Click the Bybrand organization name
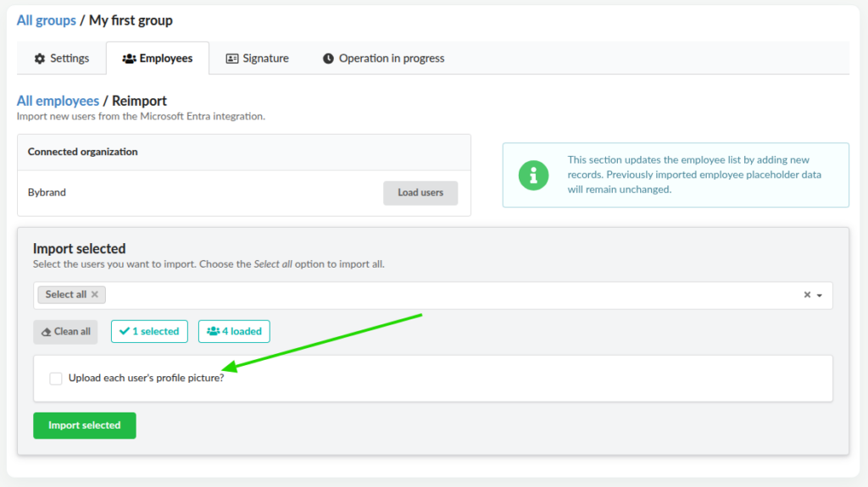 point(47,192)
